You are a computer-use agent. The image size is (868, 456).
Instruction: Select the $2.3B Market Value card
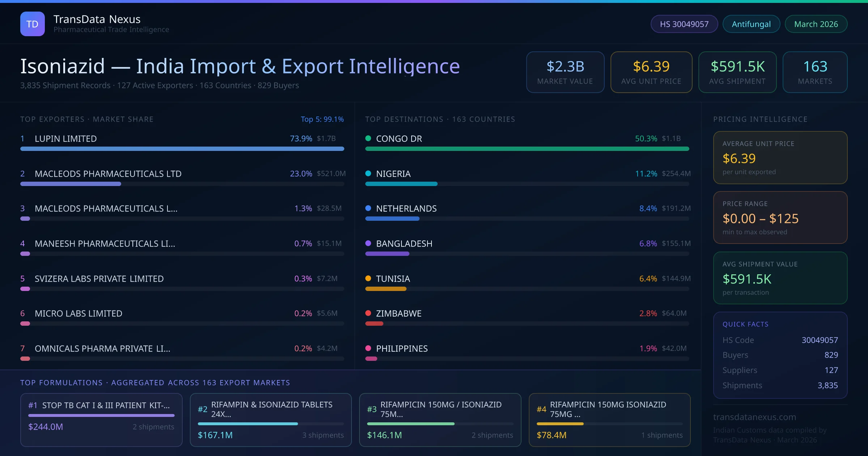(x=565, y=72)
